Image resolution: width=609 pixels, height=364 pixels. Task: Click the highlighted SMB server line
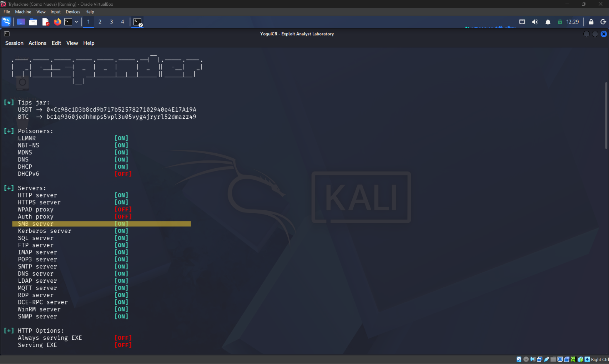click(x=101, y=224)
